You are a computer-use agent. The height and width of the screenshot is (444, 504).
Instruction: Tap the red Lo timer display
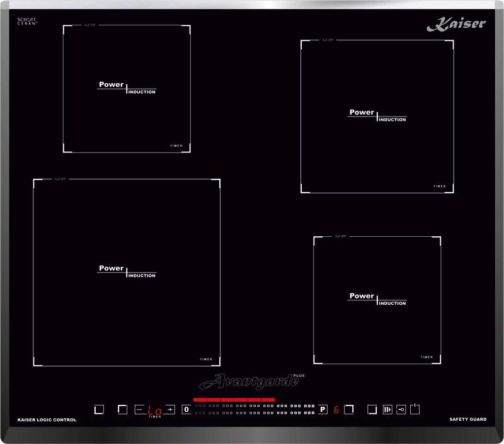[x=154, y=410]
